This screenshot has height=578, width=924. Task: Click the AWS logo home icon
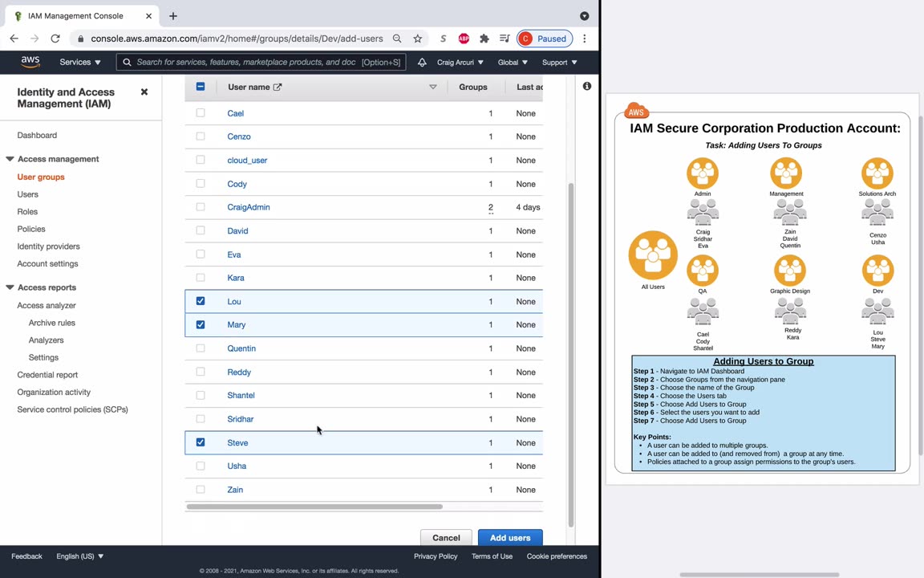point(30,62)
